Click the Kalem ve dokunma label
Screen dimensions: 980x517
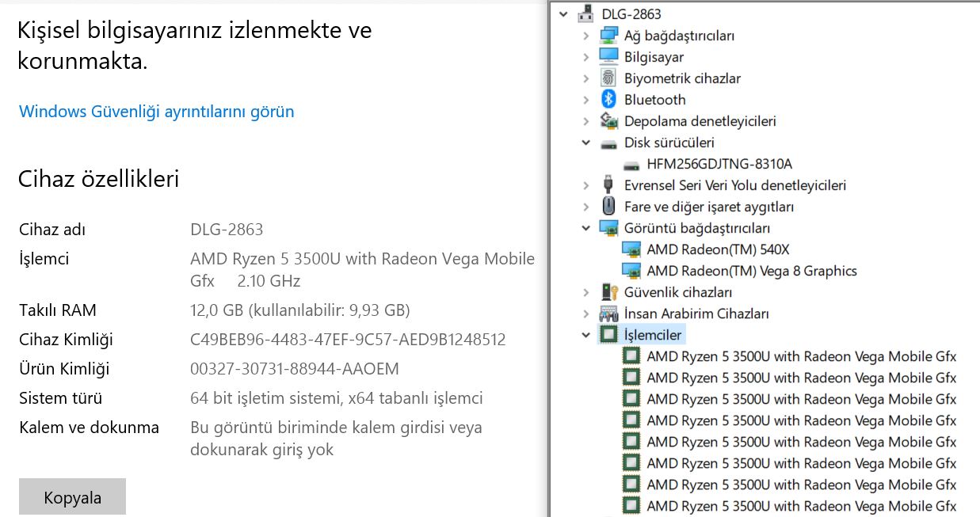[x=89, y=428]
